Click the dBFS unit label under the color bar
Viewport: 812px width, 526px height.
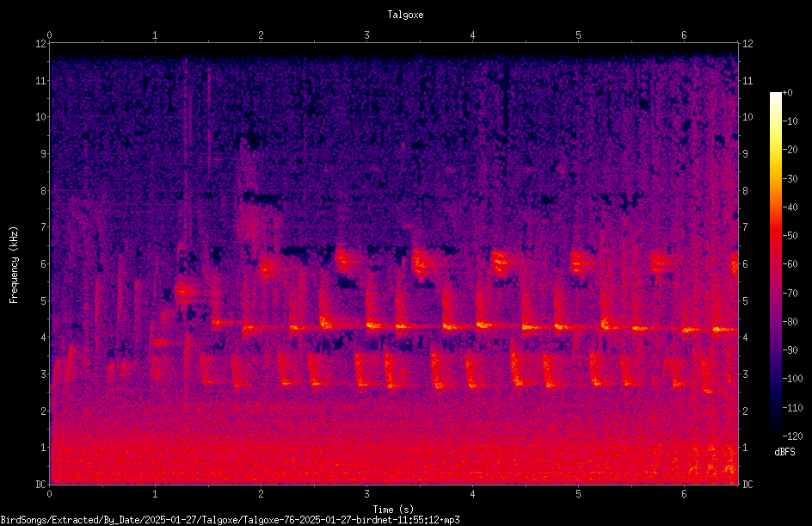(x=784, y=452)
